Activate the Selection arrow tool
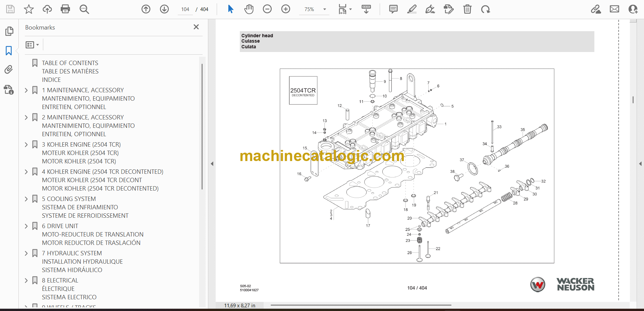Screen dimensions: 644x311 tap(230, 9)
